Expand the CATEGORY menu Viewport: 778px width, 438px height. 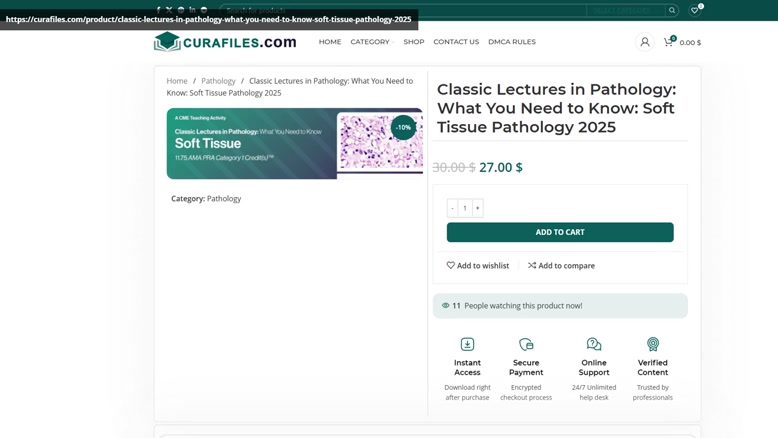coord(372,42)
